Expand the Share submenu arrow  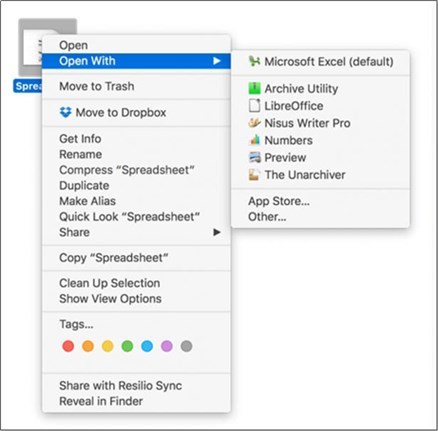(x=217, y=232)
